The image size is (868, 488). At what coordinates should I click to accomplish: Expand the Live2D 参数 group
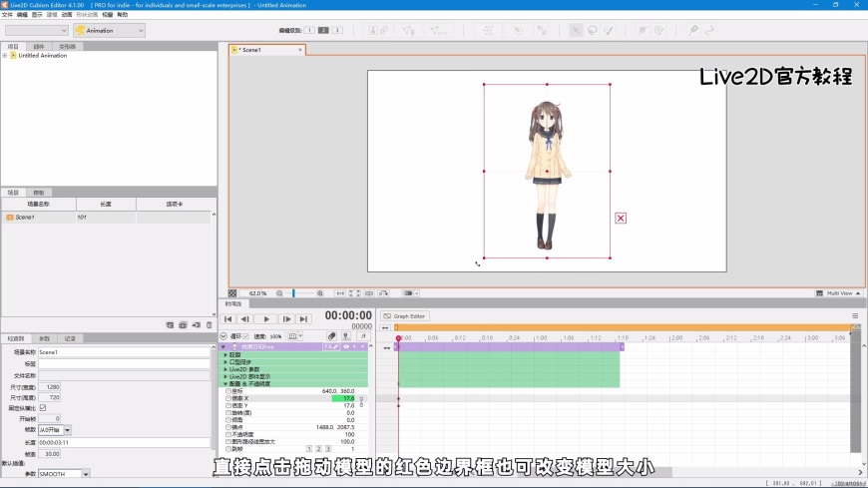pyautogui.click(x=225, y=369)
